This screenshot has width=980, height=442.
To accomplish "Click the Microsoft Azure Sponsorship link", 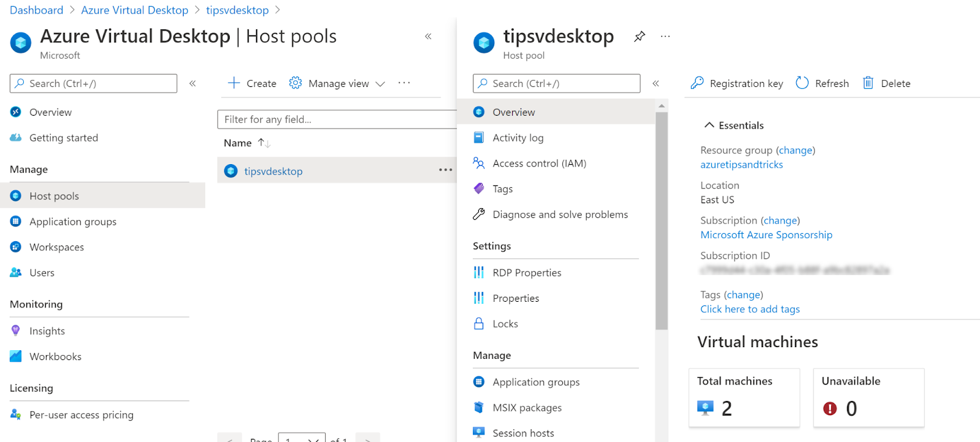I will coord(766,235).
